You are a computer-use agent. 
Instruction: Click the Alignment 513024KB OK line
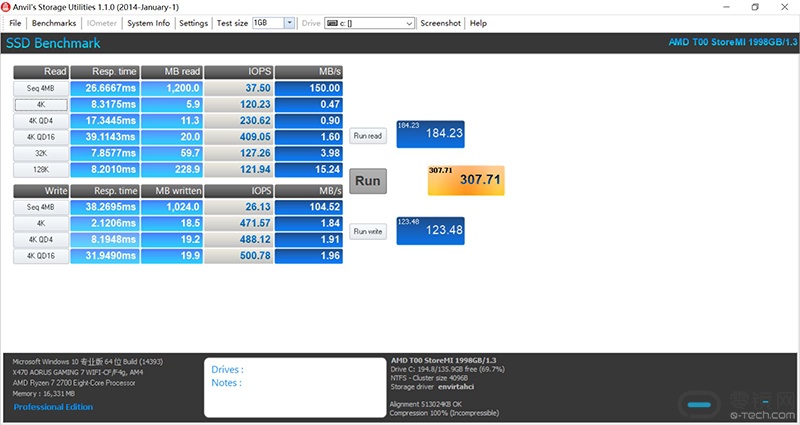(x=426, y=404)
